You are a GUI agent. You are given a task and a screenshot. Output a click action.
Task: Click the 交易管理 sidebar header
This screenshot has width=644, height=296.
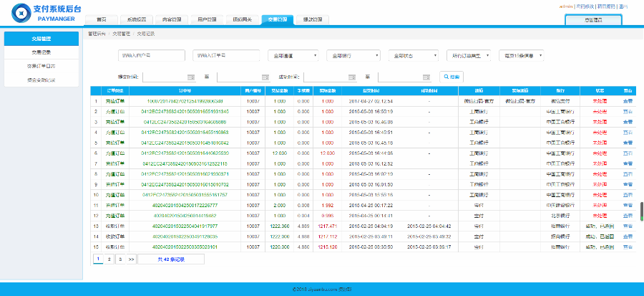(x=41, y=39)
